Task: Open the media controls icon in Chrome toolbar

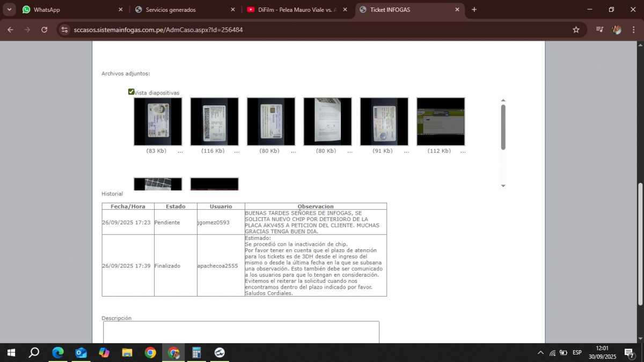Action: point(600,30)
